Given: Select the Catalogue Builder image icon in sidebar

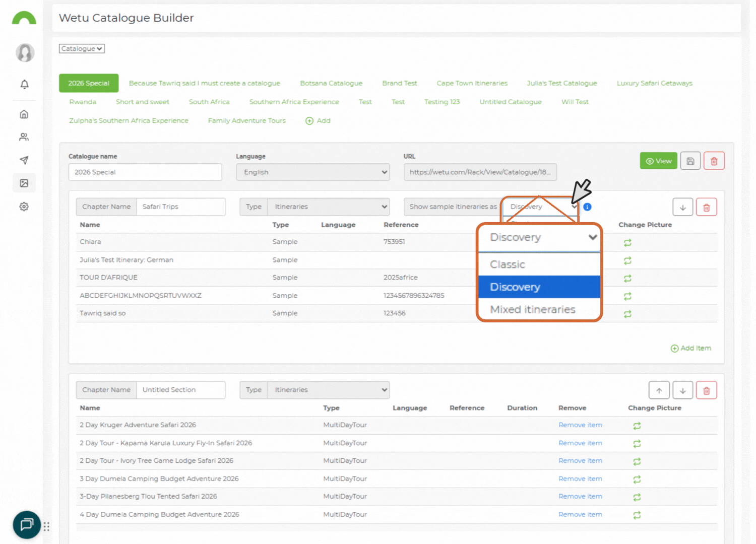Looking at the screenshot, I should click(24, 183).
